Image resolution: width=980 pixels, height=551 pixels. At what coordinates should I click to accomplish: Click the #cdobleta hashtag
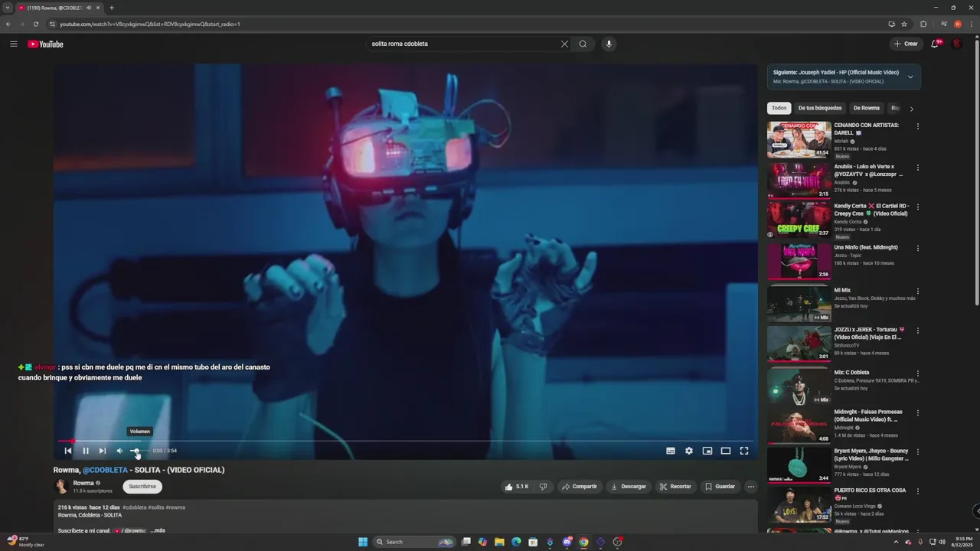(x=134, y=507)
